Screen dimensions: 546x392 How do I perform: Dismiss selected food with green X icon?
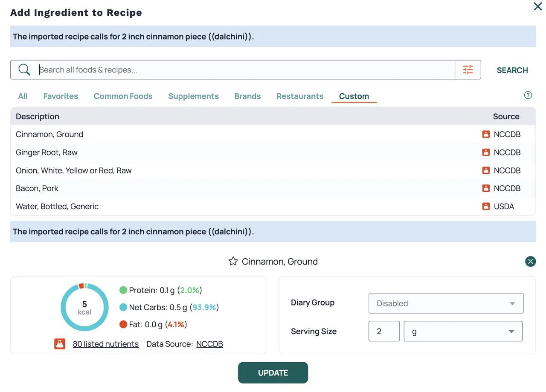coord(530,262)
